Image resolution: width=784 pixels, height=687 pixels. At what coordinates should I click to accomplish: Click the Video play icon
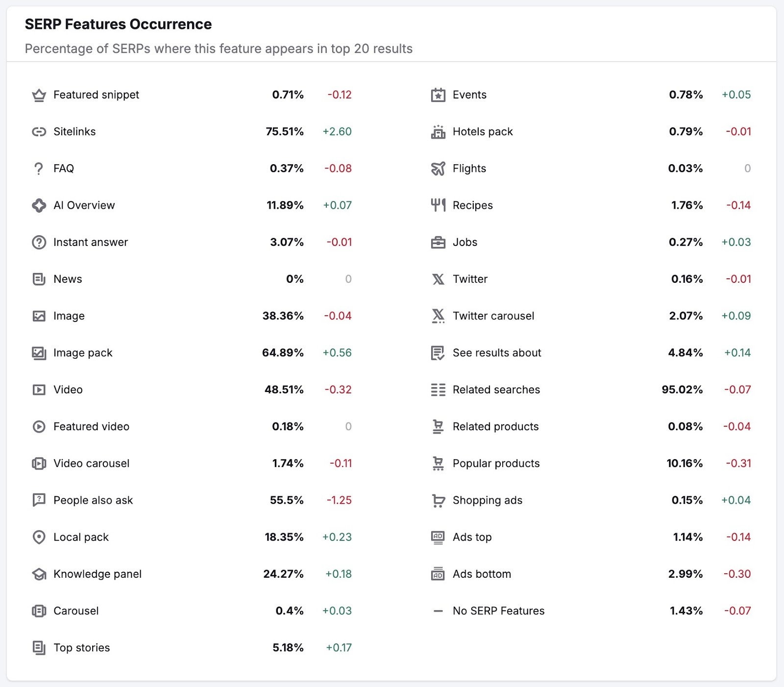(x=39, y=390)
